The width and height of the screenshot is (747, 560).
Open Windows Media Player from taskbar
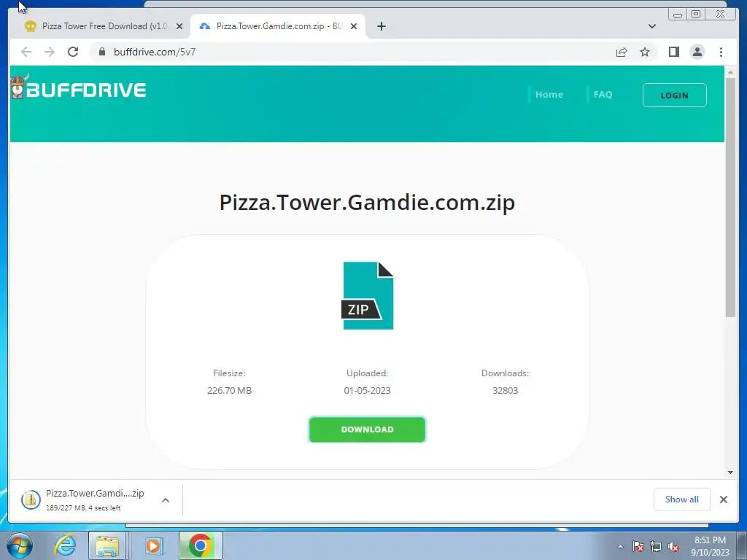(154, 545)
